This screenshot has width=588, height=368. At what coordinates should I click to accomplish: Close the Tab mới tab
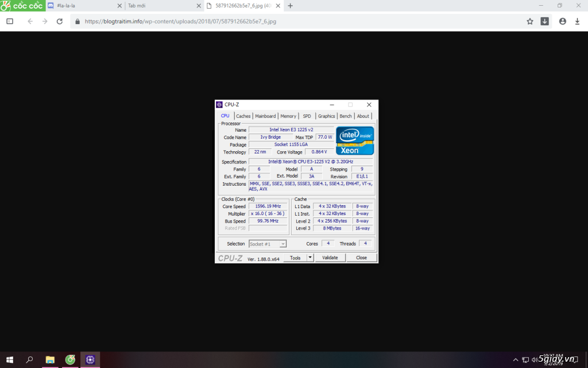point(199,6)
